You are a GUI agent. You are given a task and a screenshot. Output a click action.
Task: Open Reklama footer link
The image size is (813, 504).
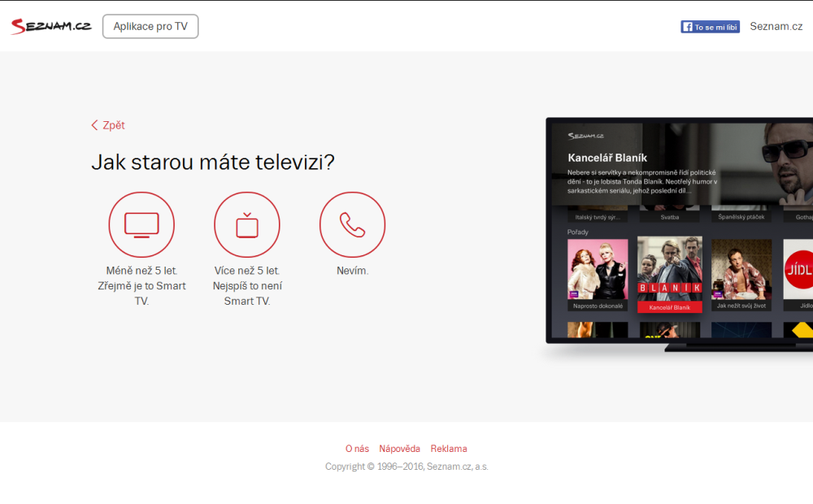point(449,449)
